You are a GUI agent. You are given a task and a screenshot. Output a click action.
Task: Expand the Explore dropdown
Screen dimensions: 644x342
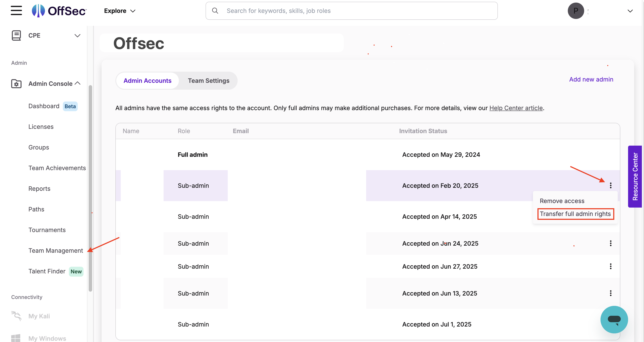coord(120,11)
